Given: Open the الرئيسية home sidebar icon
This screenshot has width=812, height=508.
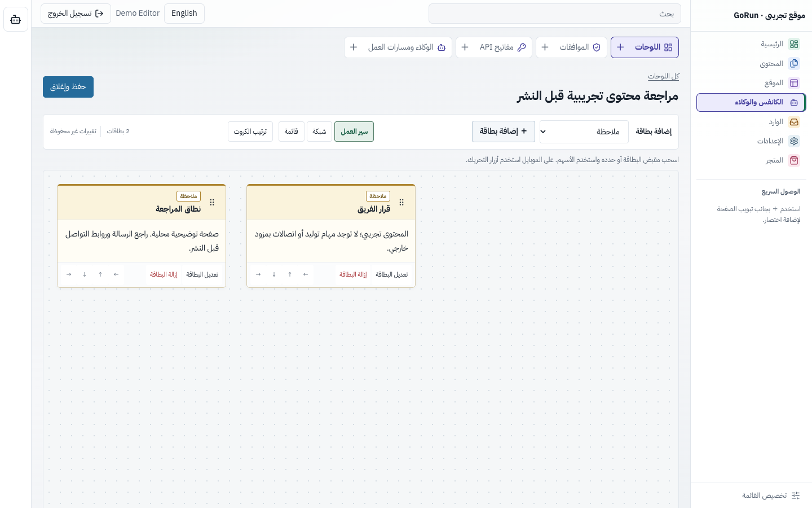Looking at the screenshot, I should pyautogui.click(x=794, y=44).
